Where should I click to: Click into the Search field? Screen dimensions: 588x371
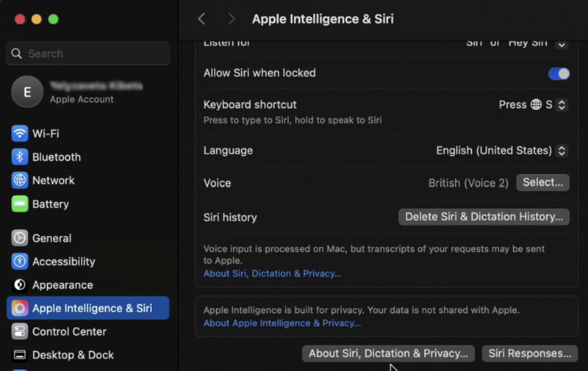tap(87, 54)
